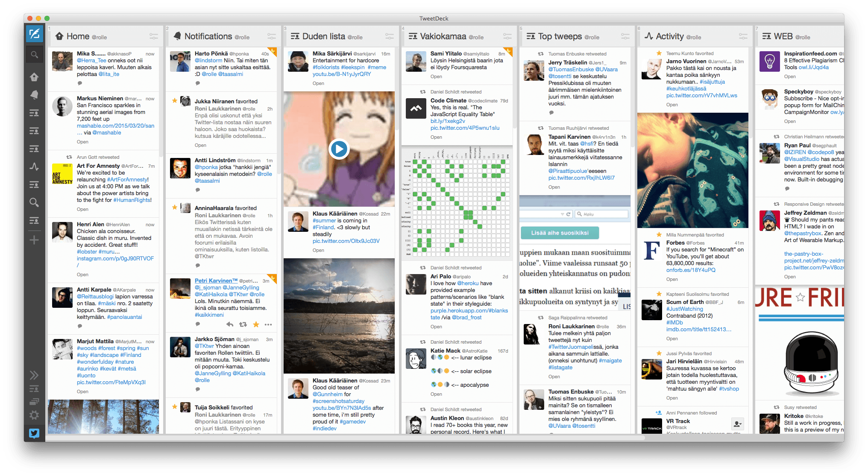Click the #ArtForAmnesty hashtag link

(128, 179)
